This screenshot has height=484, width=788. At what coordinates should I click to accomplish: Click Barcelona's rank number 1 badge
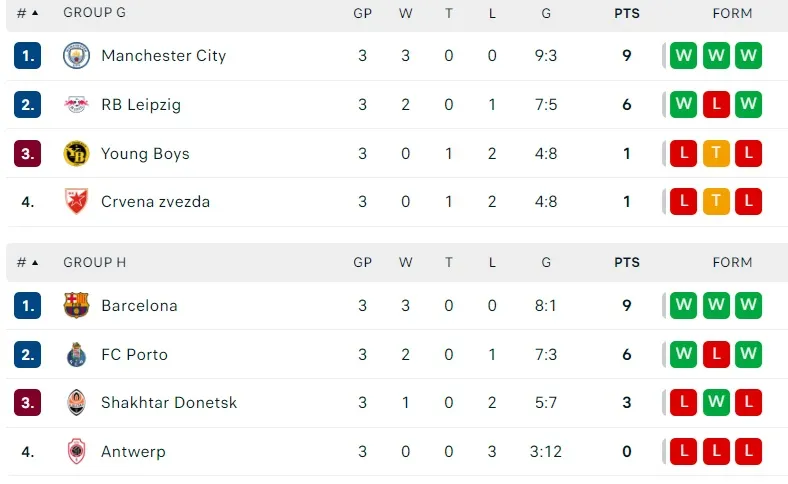pyautogui.click(x=28, y=305)
